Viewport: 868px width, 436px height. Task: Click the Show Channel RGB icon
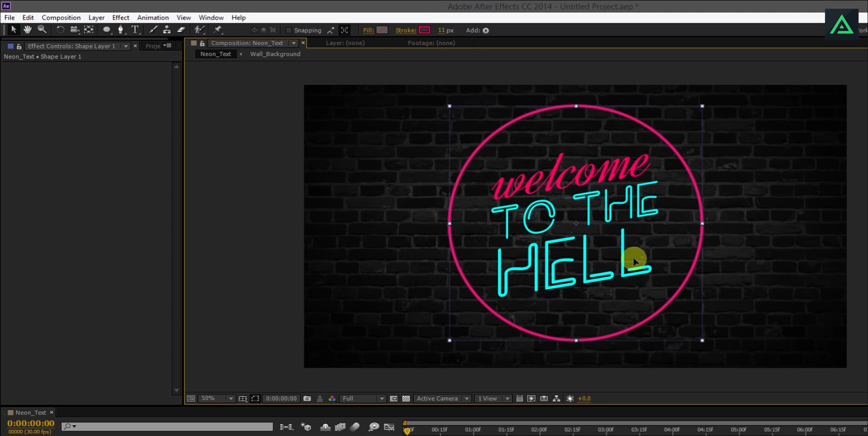pos(332,398)
